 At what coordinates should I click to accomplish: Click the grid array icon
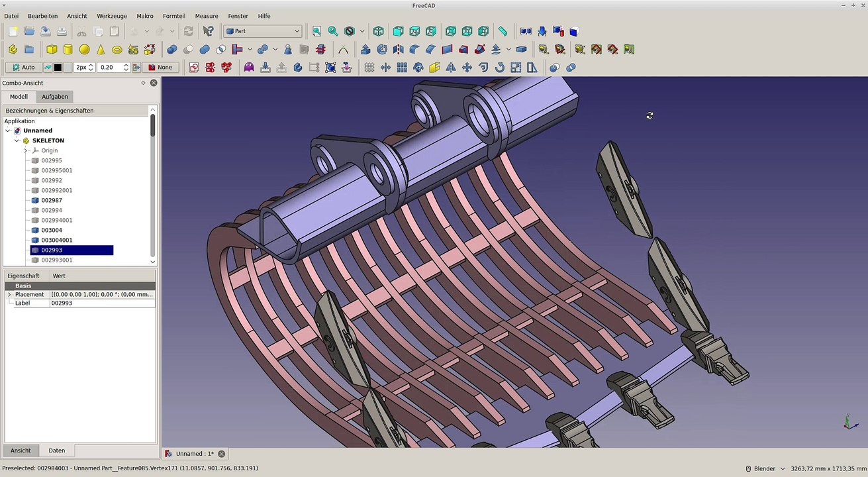[x=402, y=68]
